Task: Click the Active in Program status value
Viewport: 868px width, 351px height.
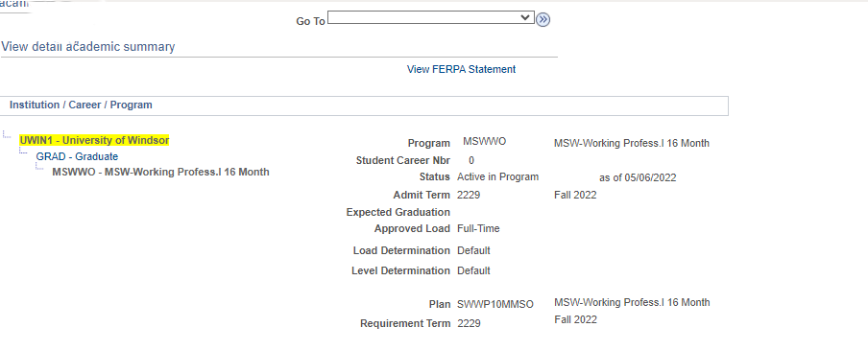Action: click(x=497, y=176)
